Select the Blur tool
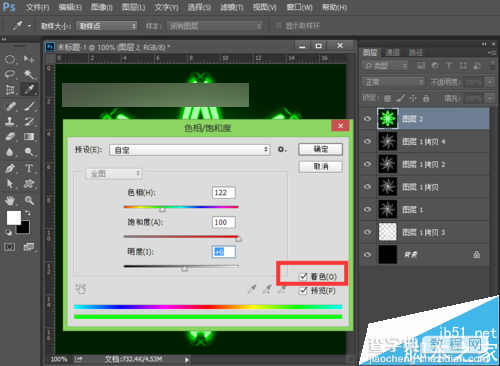 tap(10, 152)
